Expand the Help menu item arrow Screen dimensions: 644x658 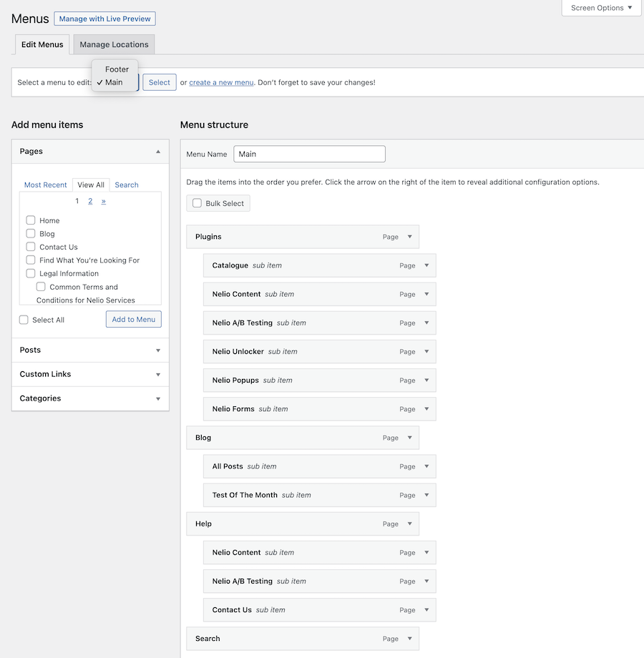click(x=410, y=524)
